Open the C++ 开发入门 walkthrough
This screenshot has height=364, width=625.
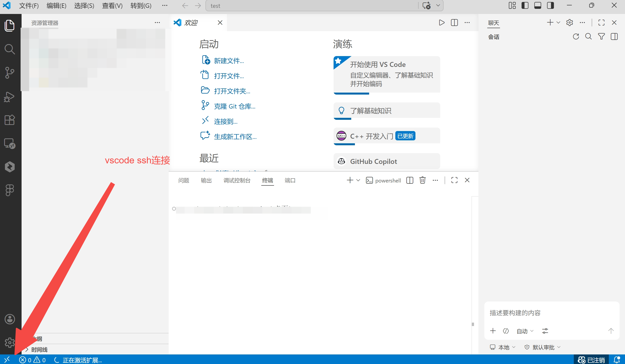[x=387, y=136]
